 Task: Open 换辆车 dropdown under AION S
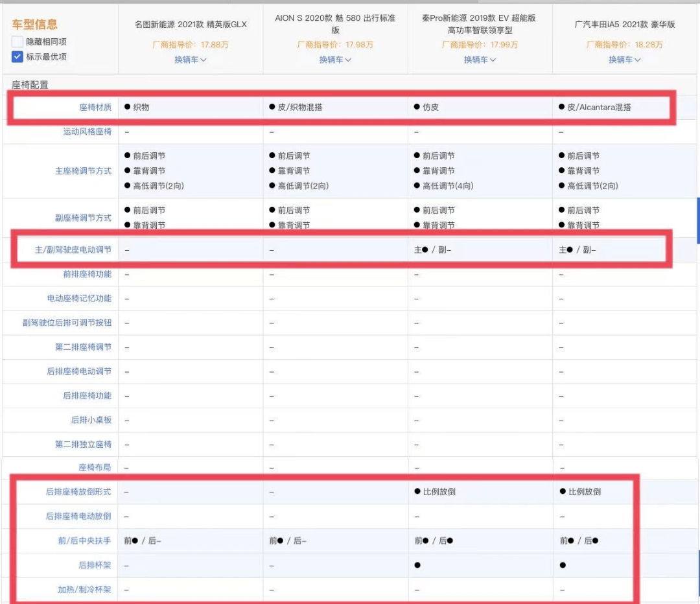(x=335, y=60)
